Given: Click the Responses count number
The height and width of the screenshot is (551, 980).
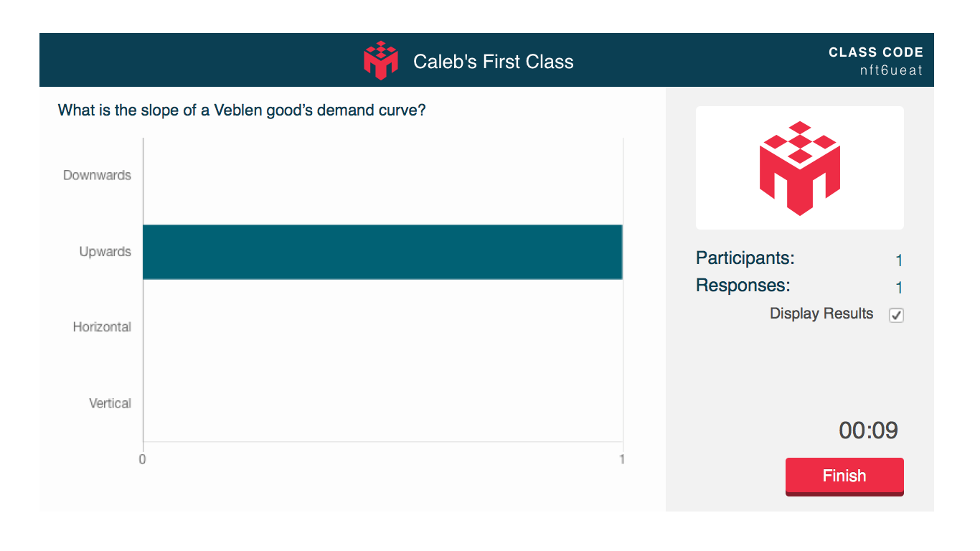Looking at the screenshot, I should pos(899,288).
